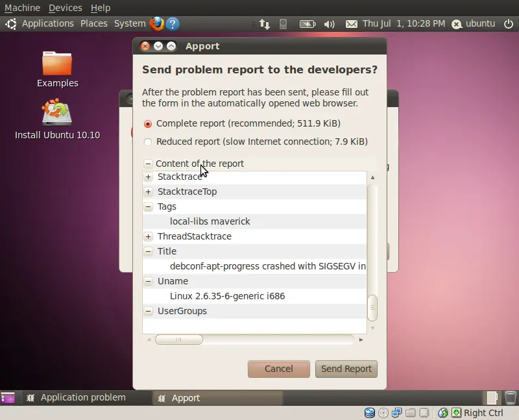The image size is (519, 420).
Task: Click the scroll up arrow
Action: click(372, 177)
